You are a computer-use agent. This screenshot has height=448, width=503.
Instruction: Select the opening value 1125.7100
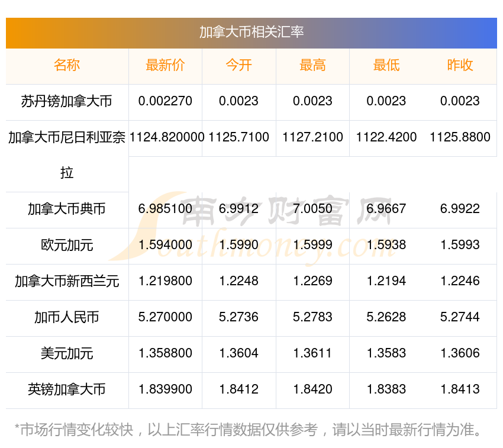click(x=238, y=137)
